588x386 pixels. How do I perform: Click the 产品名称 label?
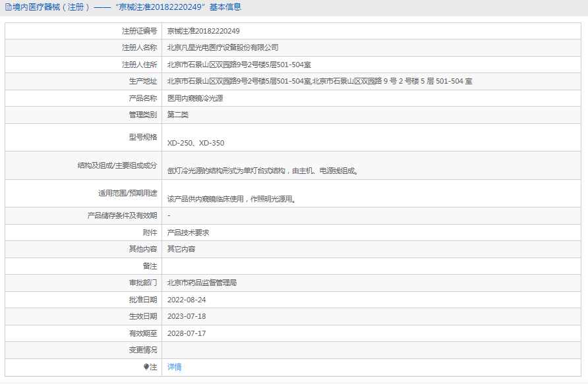click(x=143, y=98)
